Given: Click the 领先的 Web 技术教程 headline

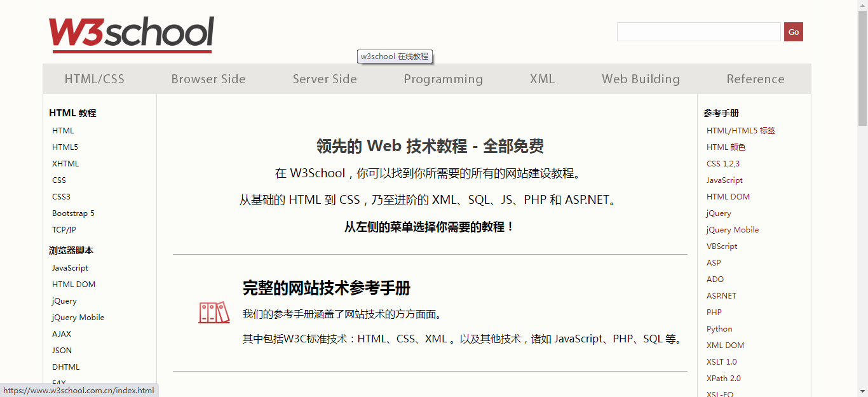Looking at the screenshot, I should tap(430, 146).
